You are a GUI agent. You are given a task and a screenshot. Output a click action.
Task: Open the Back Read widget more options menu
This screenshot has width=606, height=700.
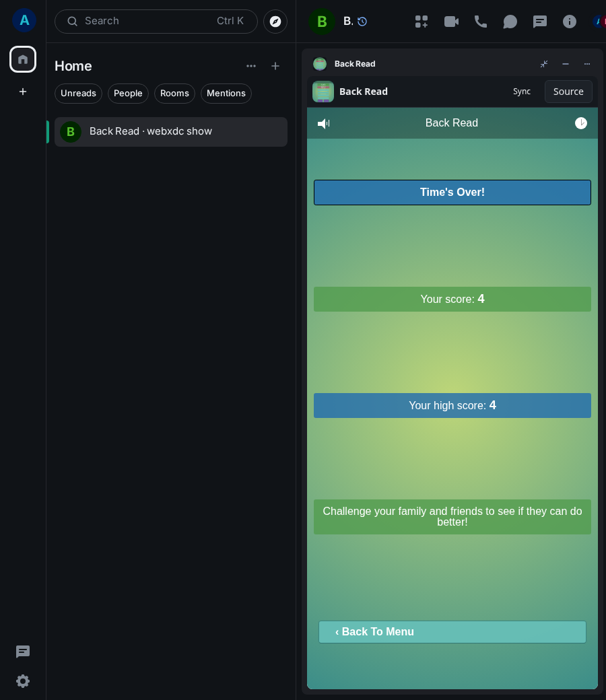pyautogui.click(x=586, y=64)
